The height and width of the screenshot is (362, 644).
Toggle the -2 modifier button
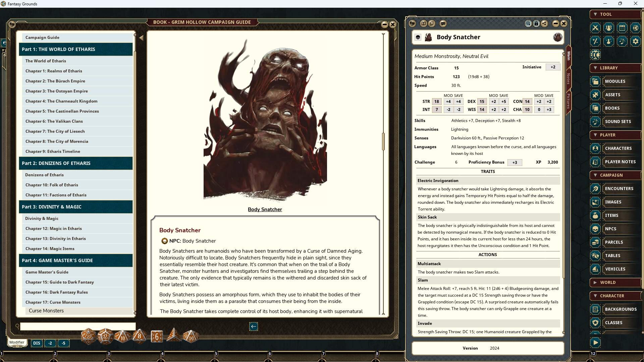pos(50,343)
